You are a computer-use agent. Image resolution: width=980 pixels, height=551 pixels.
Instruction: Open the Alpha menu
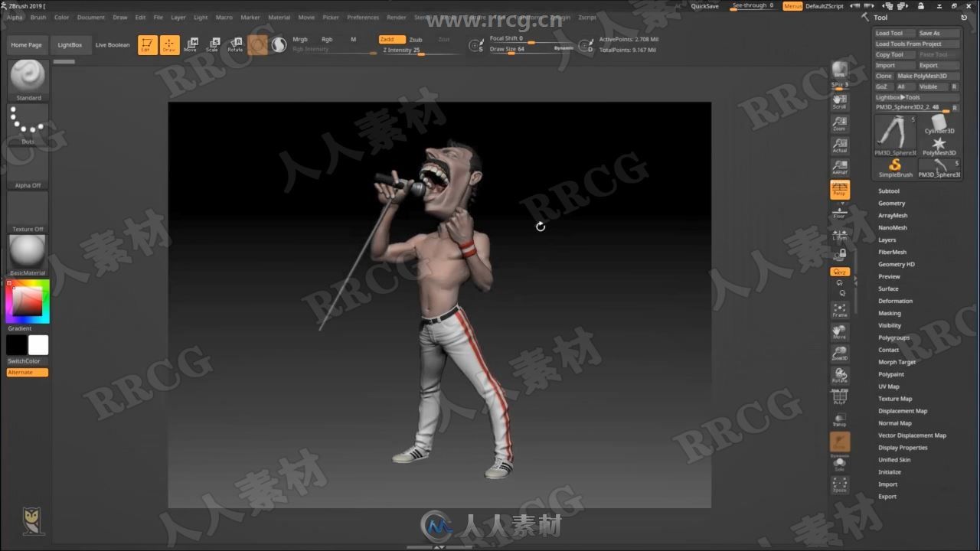pyautogui.click(x=15, y=17)
